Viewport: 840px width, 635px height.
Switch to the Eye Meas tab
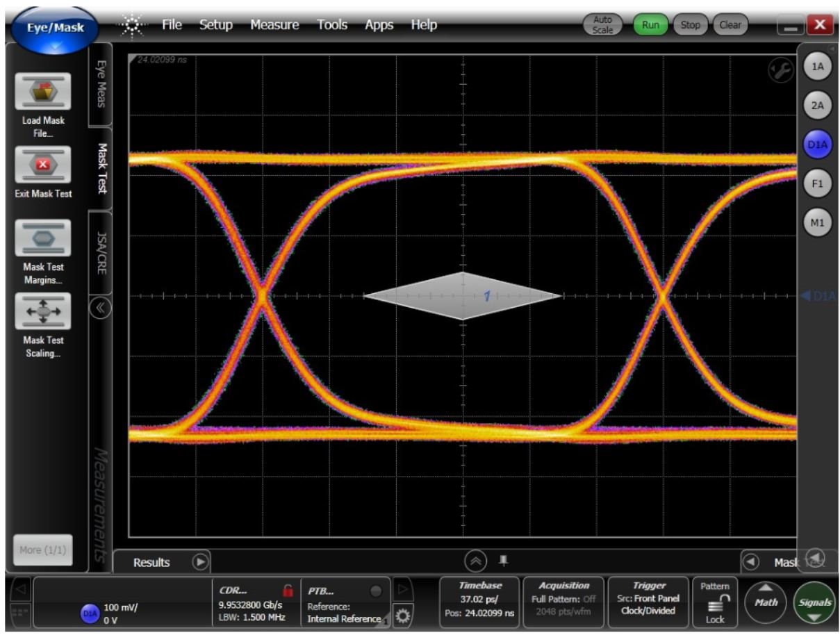click(x=101, y=84)
